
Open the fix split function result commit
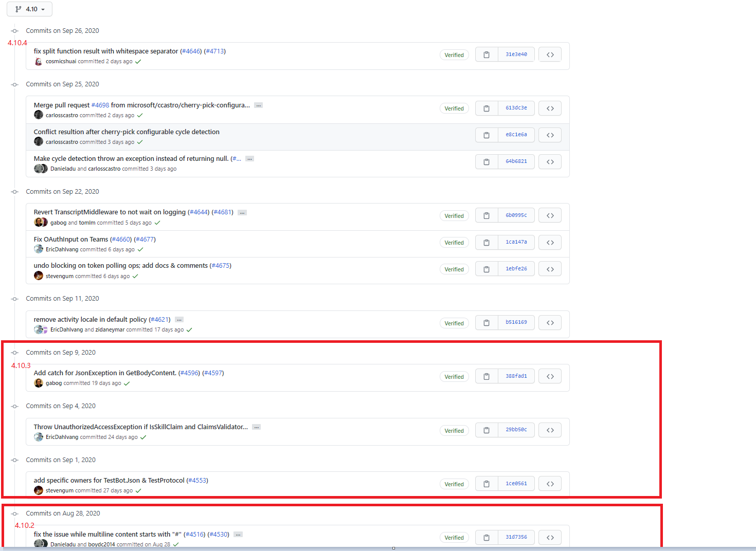[103, 51]
